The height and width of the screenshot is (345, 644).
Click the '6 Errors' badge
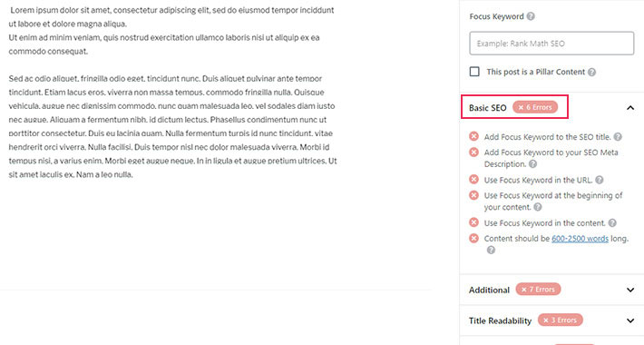535,107
